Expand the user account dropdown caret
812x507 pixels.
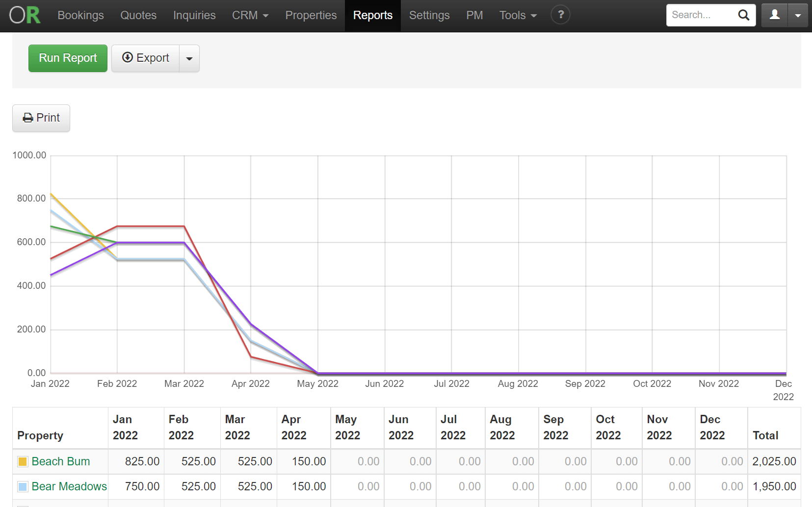[798, 15]
